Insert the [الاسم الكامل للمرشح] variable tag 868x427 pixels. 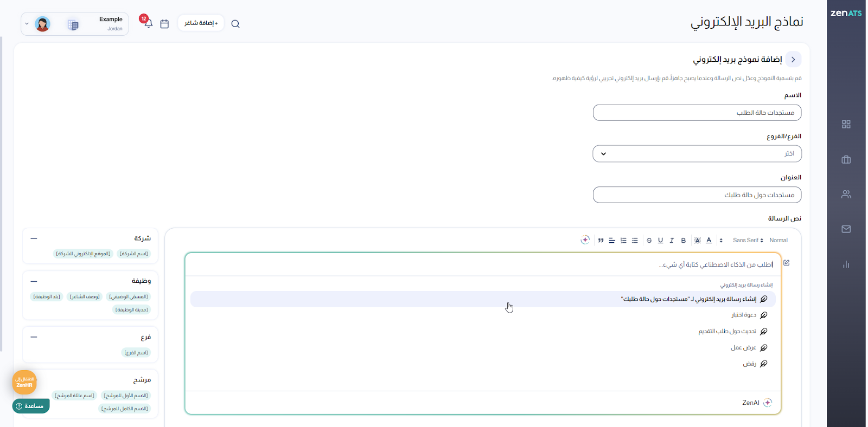pyautogui.click(x=125, y=409)
